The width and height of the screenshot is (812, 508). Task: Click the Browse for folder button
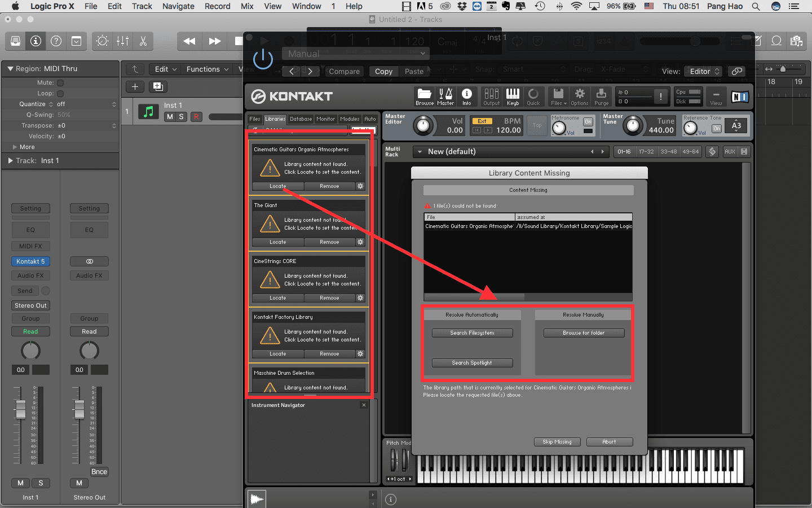point(584,333)
